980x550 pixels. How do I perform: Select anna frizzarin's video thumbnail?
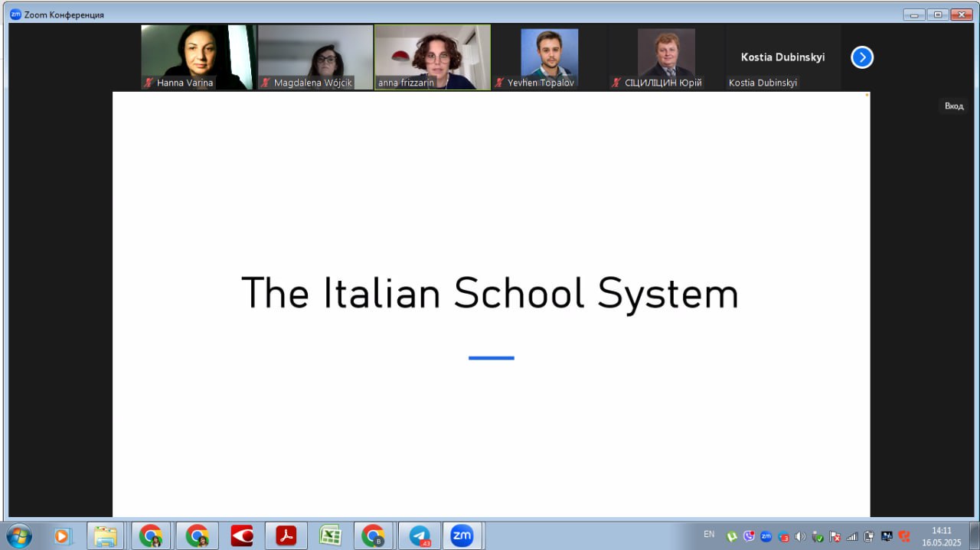(433, 57)
